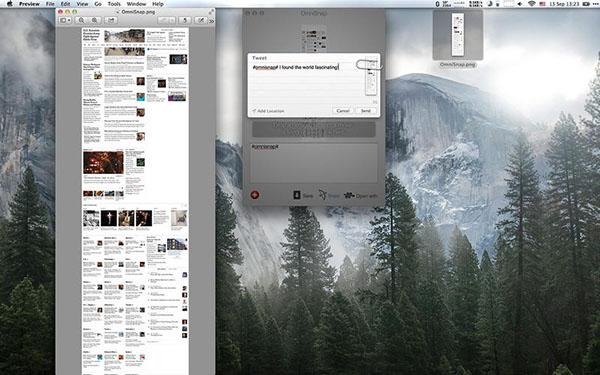Click the Send button in Tweet dialog
600x375 pixels.
point(366,111)
